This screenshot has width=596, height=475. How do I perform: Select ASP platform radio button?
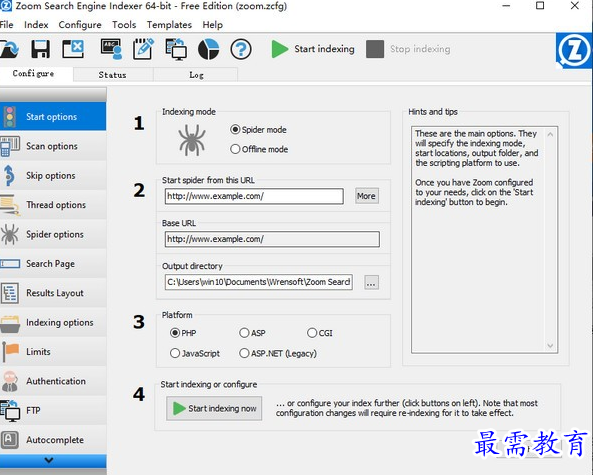click(x=244, y=333)
